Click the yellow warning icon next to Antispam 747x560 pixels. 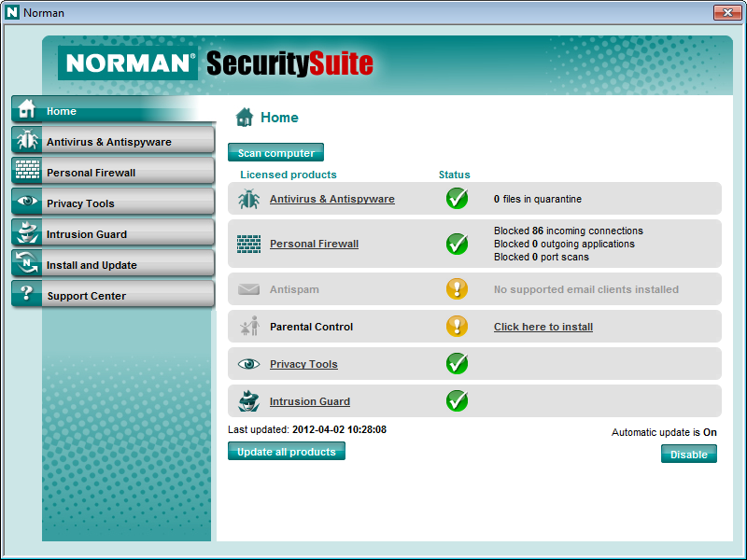pos(457,289)
